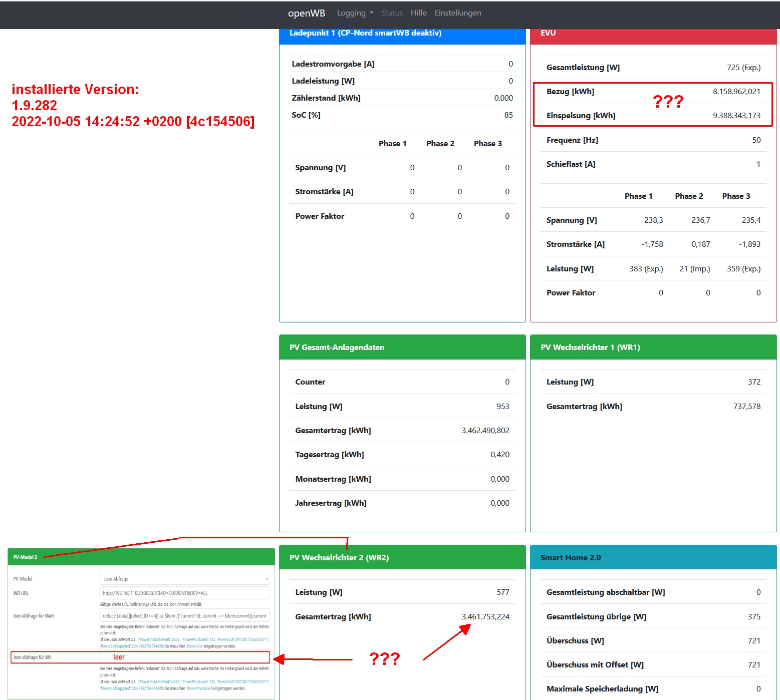Open the Status page in navbar
Screen dimensions: 780x700
[x=392, y=13]
